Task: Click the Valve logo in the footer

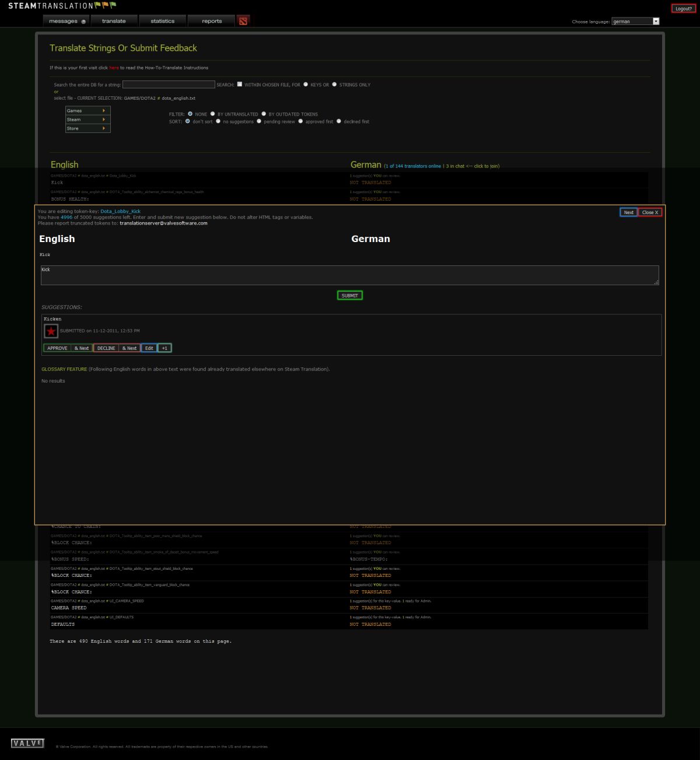Action: coord(27,743)
